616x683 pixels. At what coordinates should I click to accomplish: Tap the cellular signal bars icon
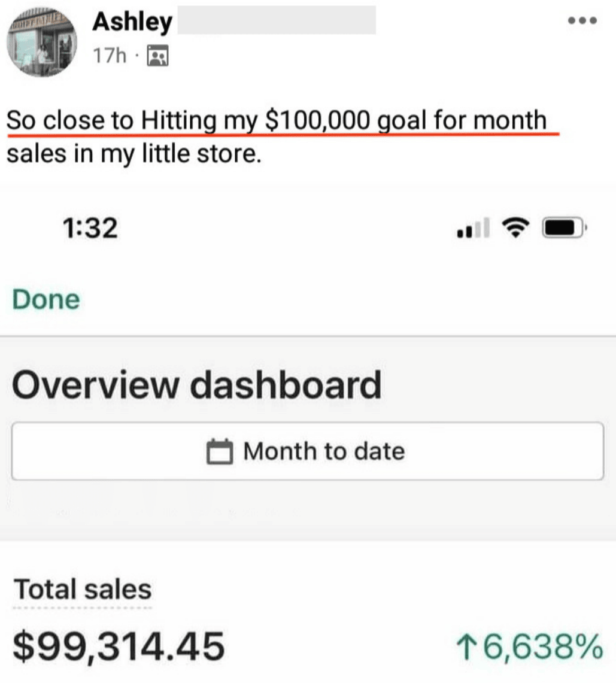[x=473, y=228]
